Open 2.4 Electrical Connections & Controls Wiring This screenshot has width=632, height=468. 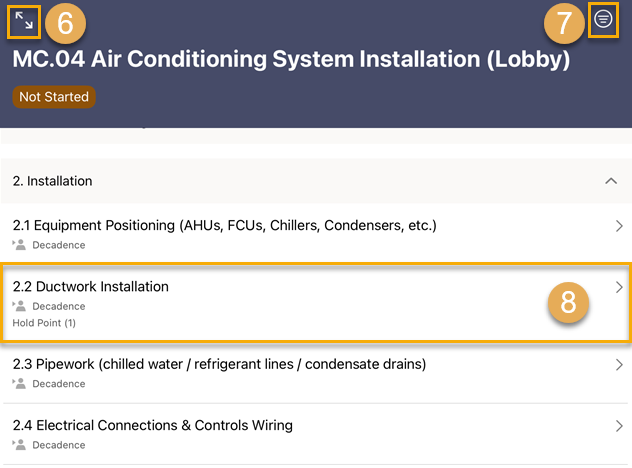[x=152, y=425]
